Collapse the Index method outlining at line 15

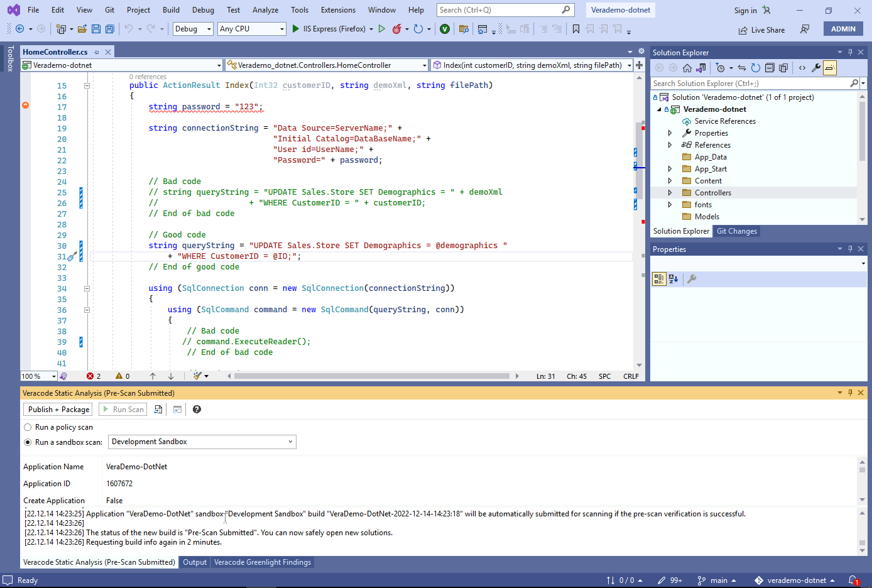pos(87,85)
